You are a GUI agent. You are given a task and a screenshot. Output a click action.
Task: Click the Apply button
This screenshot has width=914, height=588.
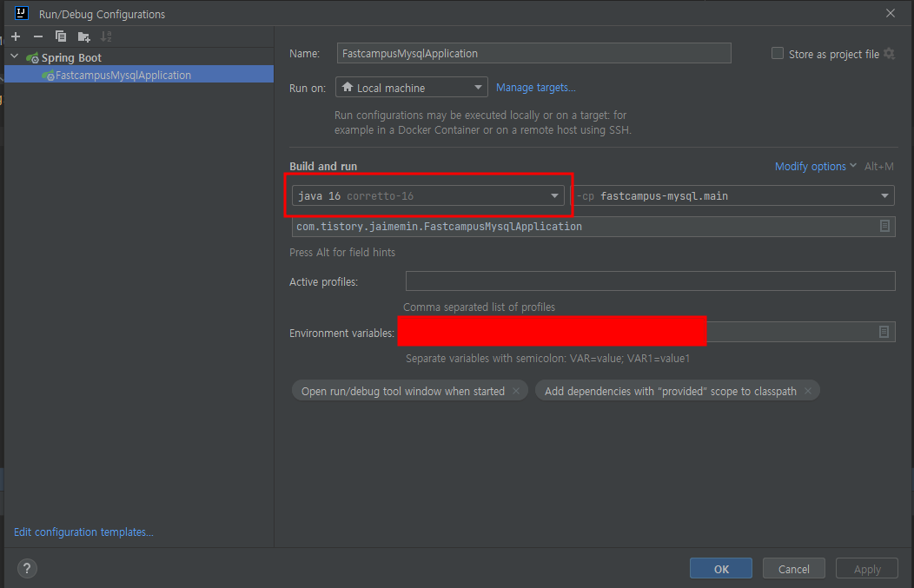(867, 569)
